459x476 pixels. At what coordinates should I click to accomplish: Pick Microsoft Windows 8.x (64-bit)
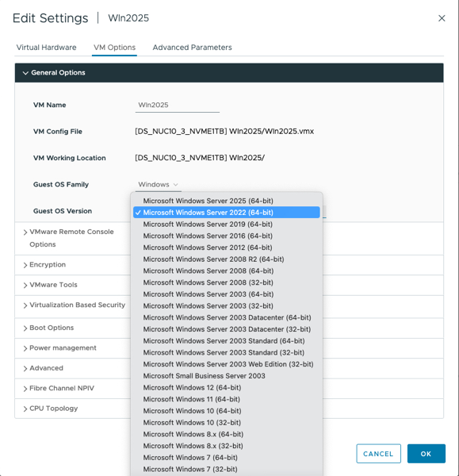(x=226, y=434)
